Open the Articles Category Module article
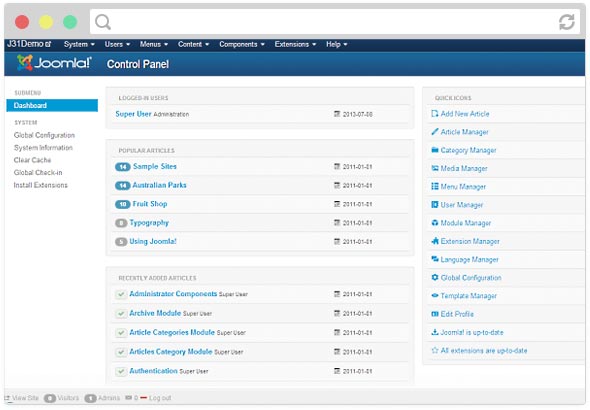The height and width of the screenshot is (410, 590). click(171, 352)
